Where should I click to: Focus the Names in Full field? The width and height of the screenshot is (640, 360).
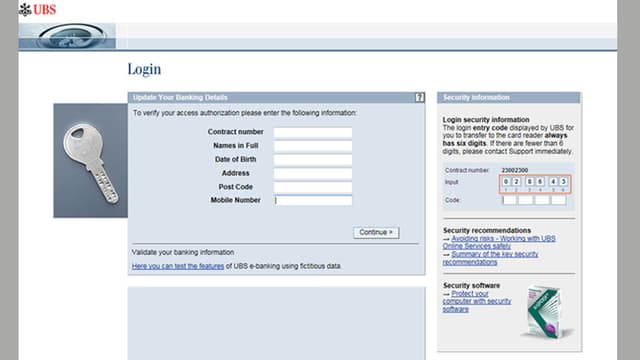point(313,146)
